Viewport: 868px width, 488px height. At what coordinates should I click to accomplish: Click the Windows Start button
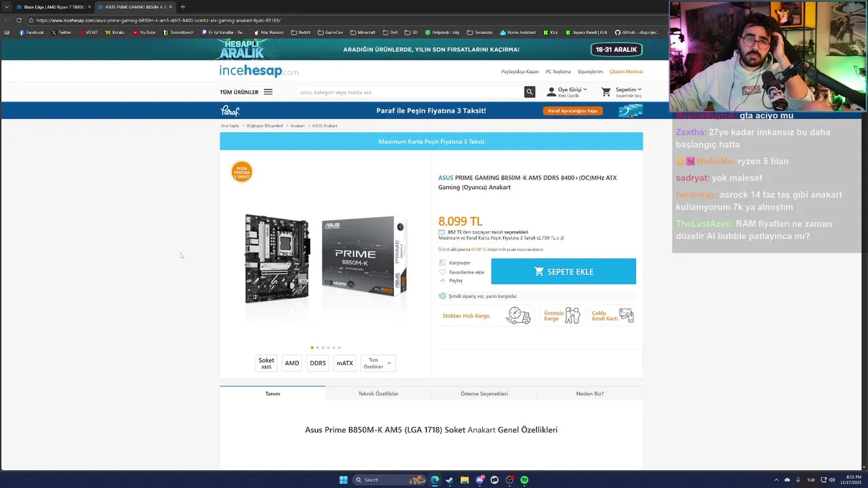click(x=343, y=480)
